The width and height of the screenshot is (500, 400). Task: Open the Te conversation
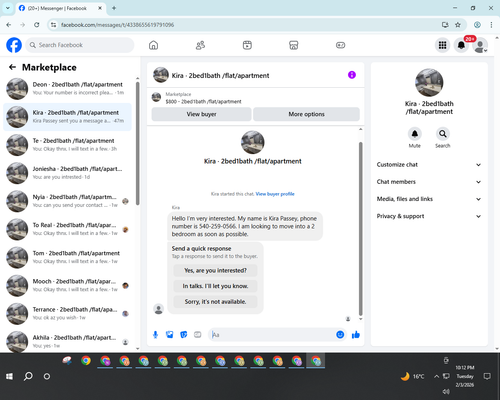pyautogui.click(x=67, y=145)
